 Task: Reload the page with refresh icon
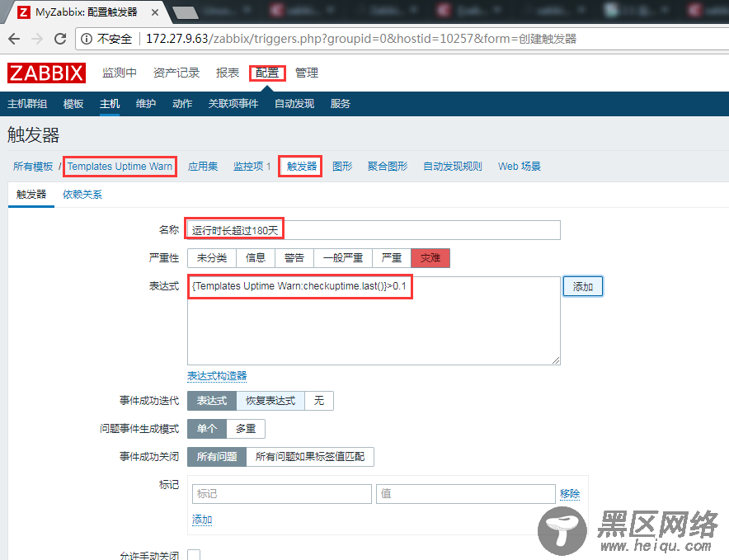tap(60, 39)
